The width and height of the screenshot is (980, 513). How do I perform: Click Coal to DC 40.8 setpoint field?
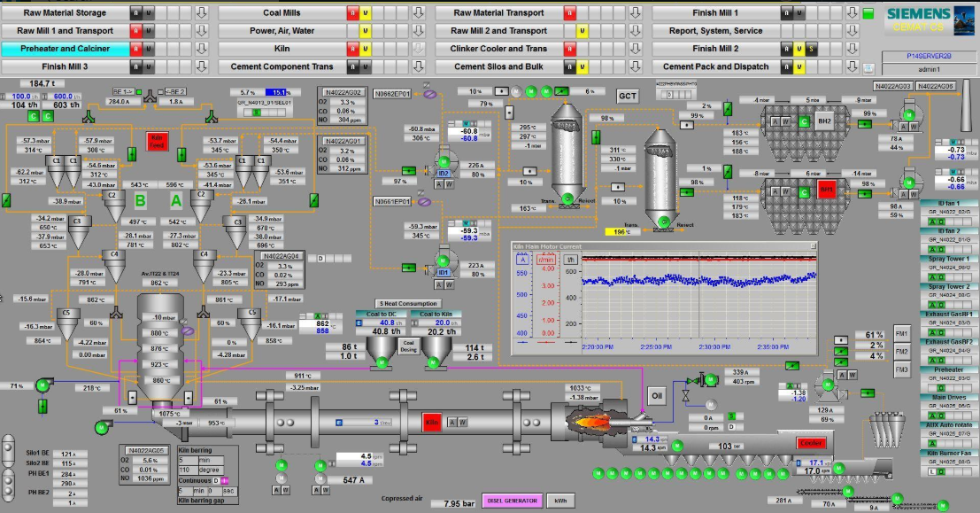pyautogui.click(x=382, y=323)
